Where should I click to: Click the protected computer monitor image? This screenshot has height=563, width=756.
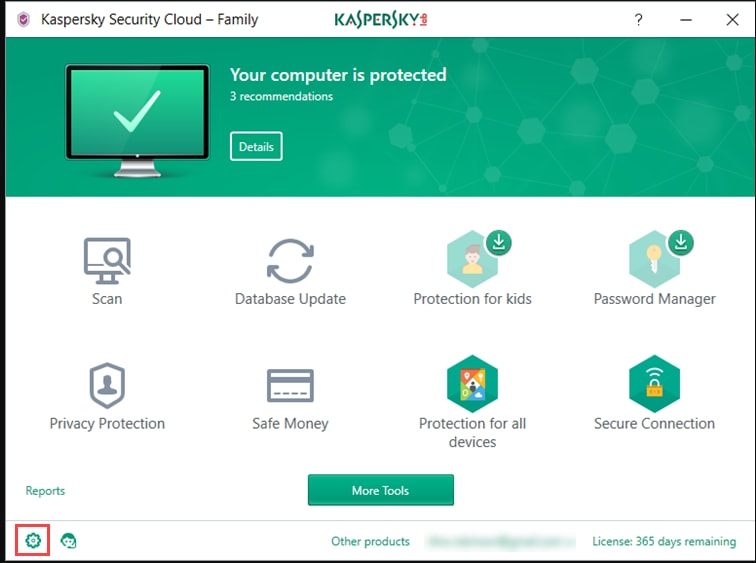point(137,121)
